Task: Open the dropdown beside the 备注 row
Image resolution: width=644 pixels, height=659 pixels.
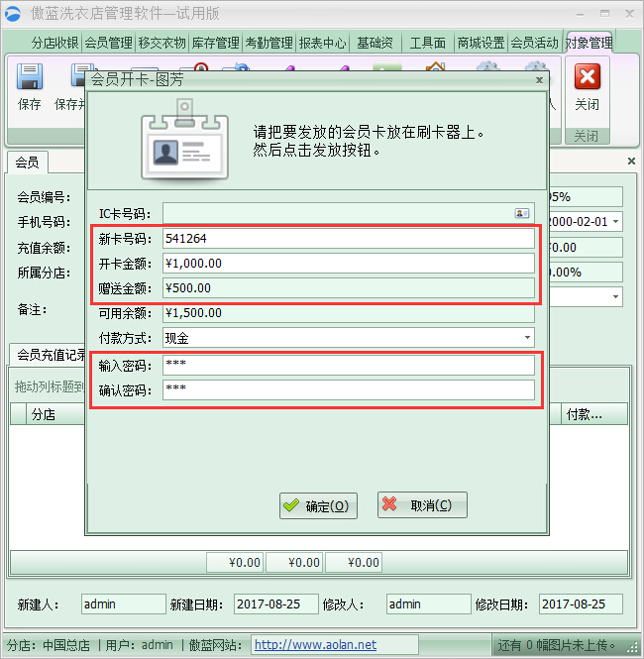Action: point(615,296)
